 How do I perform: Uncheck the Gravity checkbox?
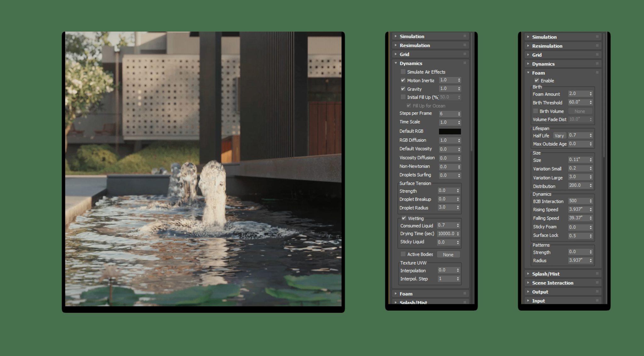click(x=403, y=89)
